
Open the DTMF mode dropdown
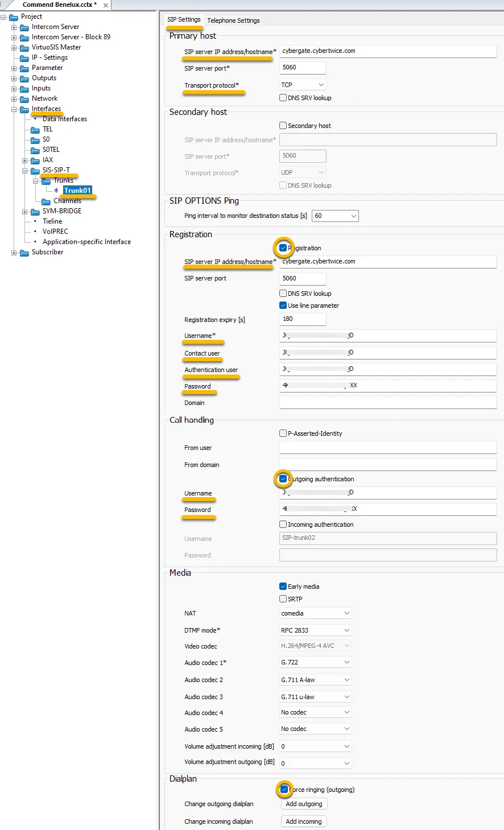315,630
